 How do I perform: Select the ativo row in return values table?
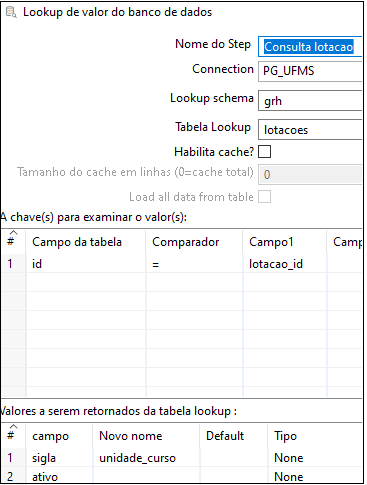182,476
